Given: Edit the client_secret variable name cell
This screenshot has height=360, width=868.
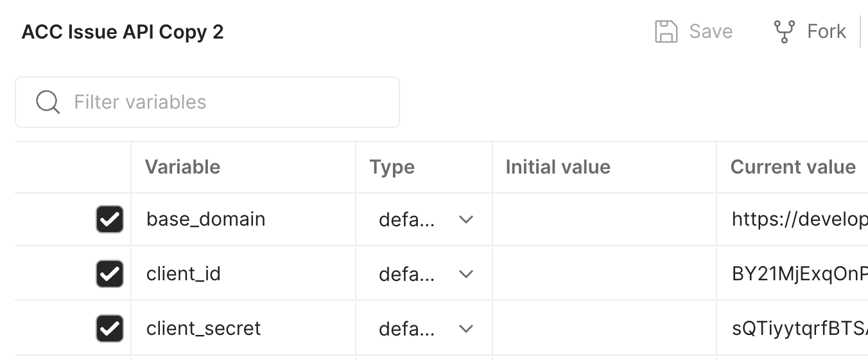Looking at the screenshot, I should point(243,328).
